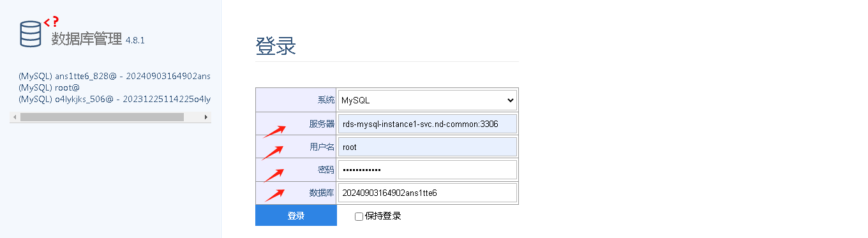
Task: Click the blue 登录 button
Action: [x=296, y=216]
